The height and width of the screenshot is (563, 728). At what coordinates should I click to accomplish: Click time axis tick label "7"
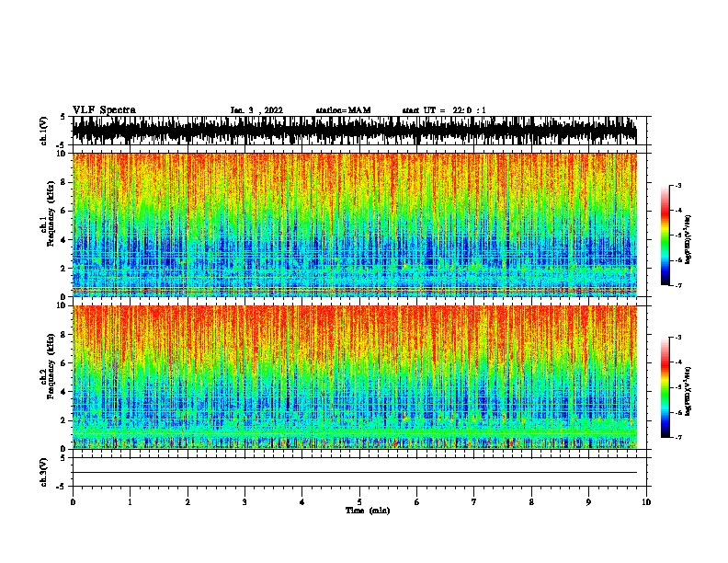[x=474, y=502]
